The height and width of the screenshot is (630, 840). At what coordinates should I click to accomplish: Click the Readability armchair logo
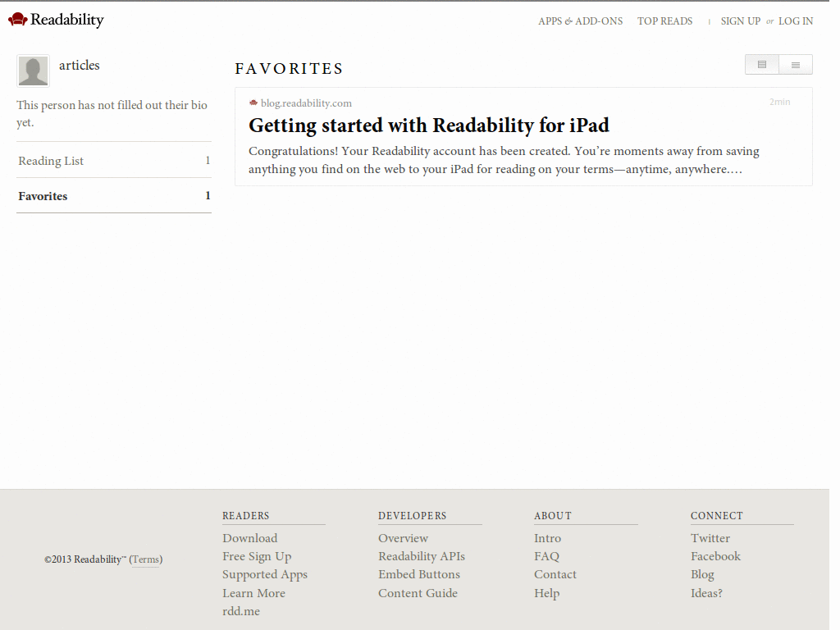tap(17, 18)
